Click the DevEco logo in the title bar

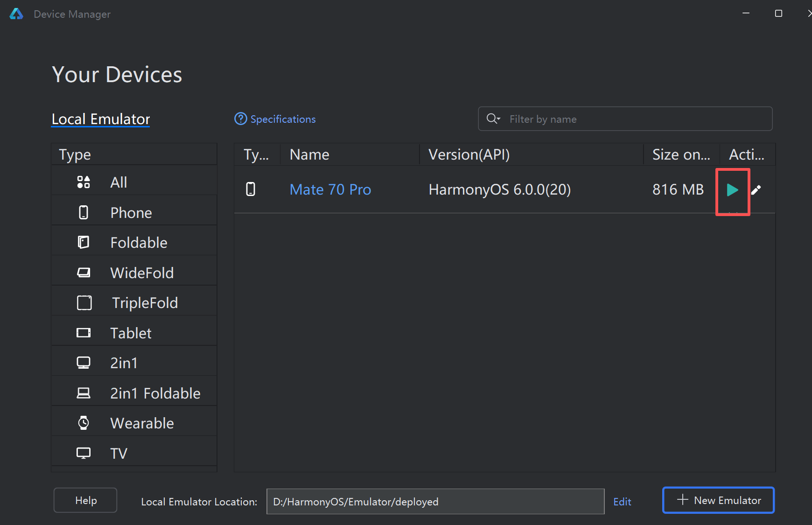pyautogui.click(x=16, y=14)
